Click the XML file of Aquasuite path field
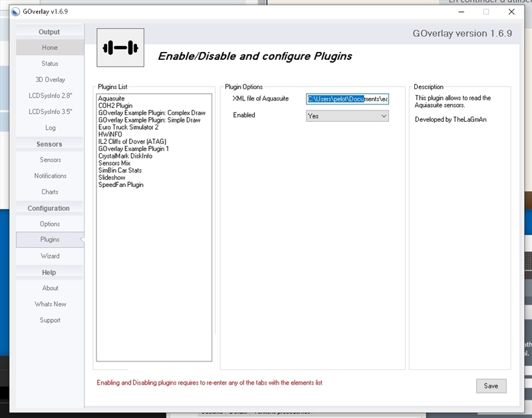Viewport: 532px width, 418px height. click(x=347, y=99)
